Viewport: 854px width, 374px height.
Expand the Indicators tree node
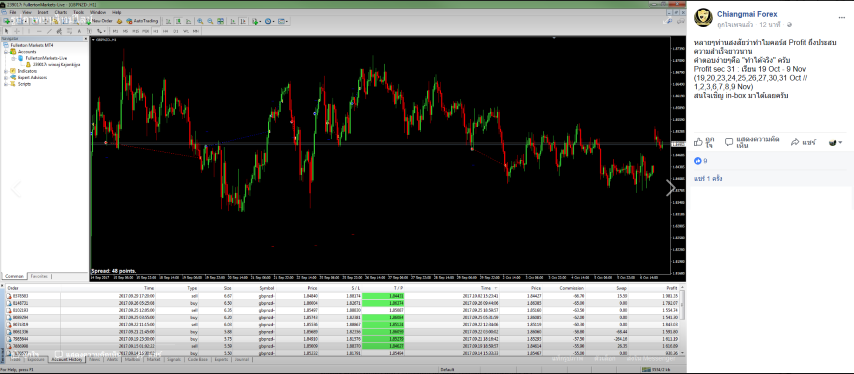[5, 71]
